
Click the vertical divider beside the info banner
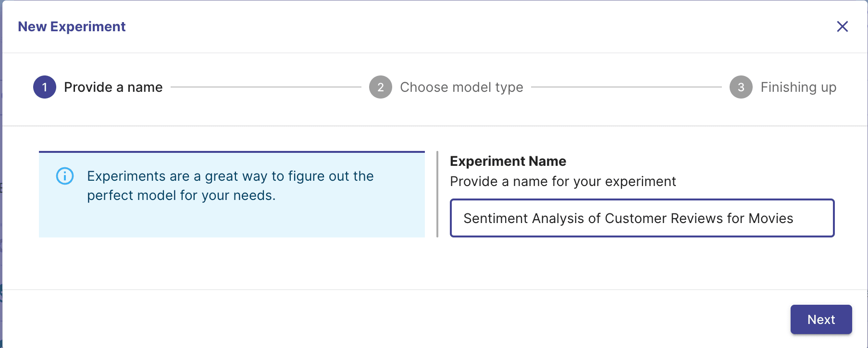coord(437,194)
